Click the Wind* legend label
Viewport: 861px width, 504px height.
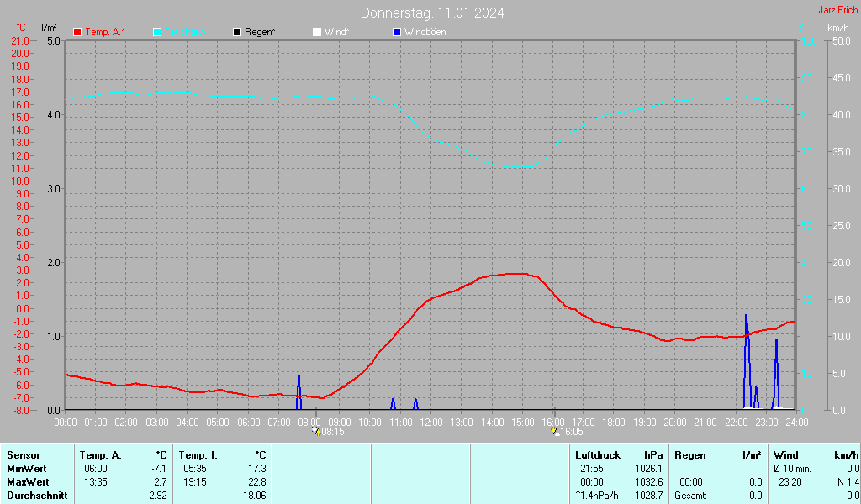[x=336, y=33]
